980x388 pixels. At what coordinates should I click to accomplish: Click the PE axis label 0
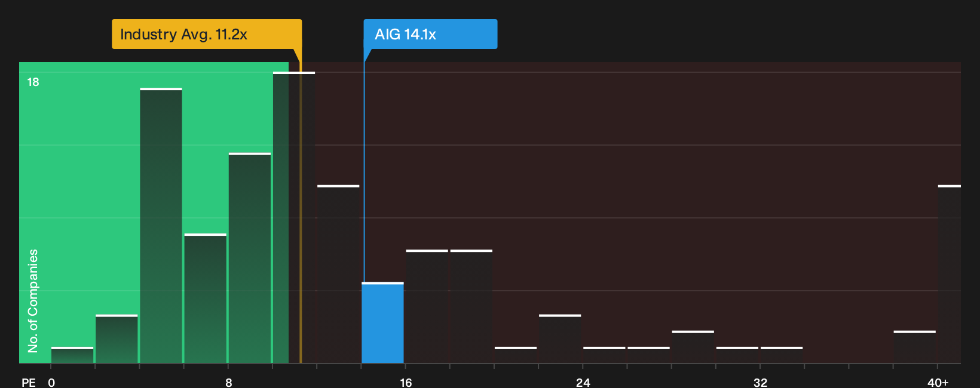point(51,383)
